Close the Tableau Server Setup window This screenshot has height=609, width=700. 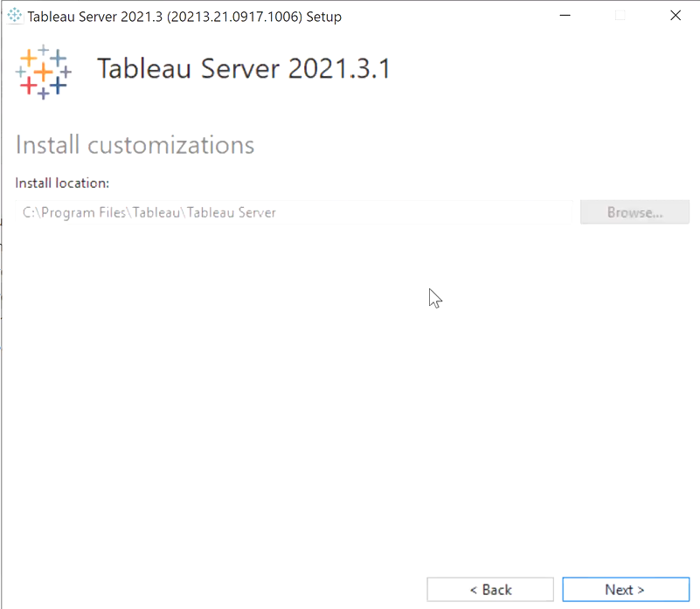676,16
